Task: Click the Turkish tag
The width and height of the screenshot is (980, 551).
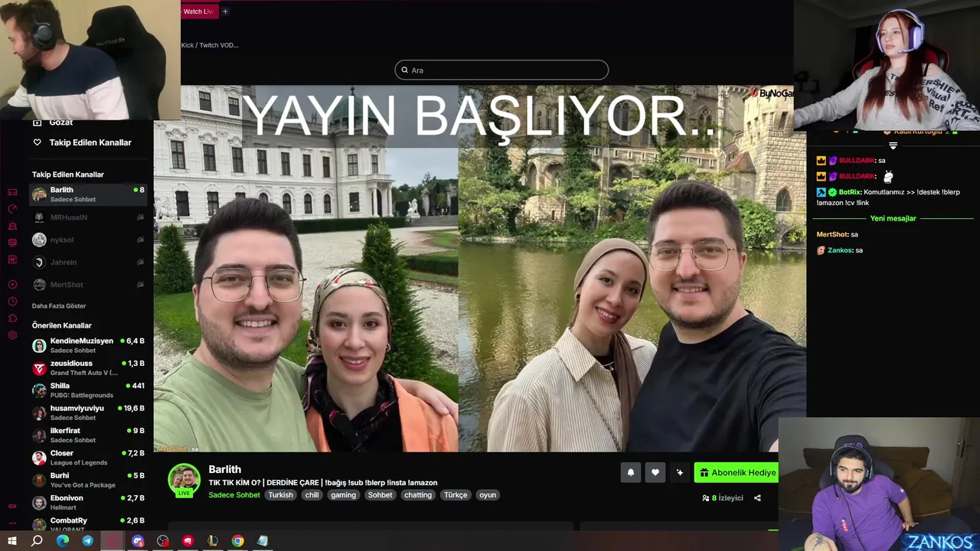Action: click(280, 495)
